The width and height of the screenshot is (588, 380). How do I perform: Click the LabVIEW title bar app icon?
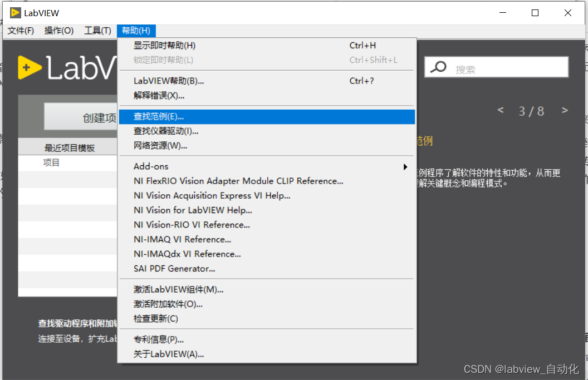[16, 13]
